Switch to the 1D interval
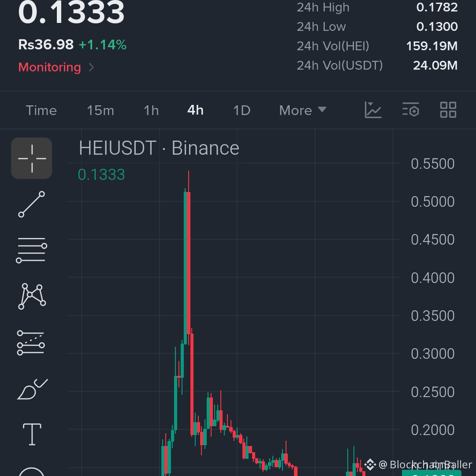Screen dimensions: 476x476 242,111
